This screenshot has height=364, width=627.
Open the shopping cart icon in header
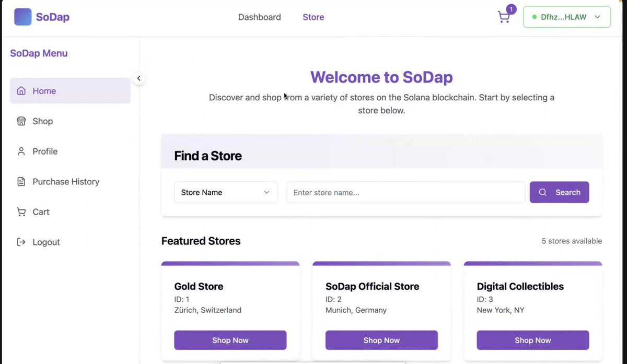(503, 17)
